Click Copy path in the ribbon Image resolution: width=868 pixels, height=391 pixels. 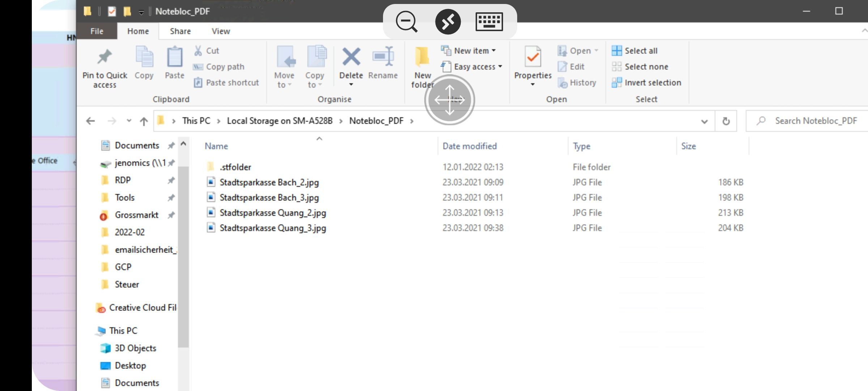[x=219, y=67]
